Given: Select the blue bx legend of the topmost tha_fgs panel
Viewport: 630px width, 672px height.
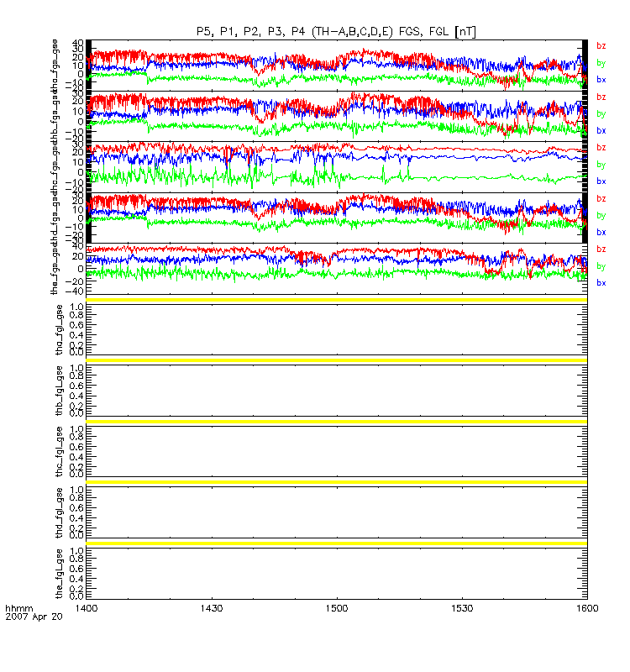Looking at the screenshot, I should point(601,79).
